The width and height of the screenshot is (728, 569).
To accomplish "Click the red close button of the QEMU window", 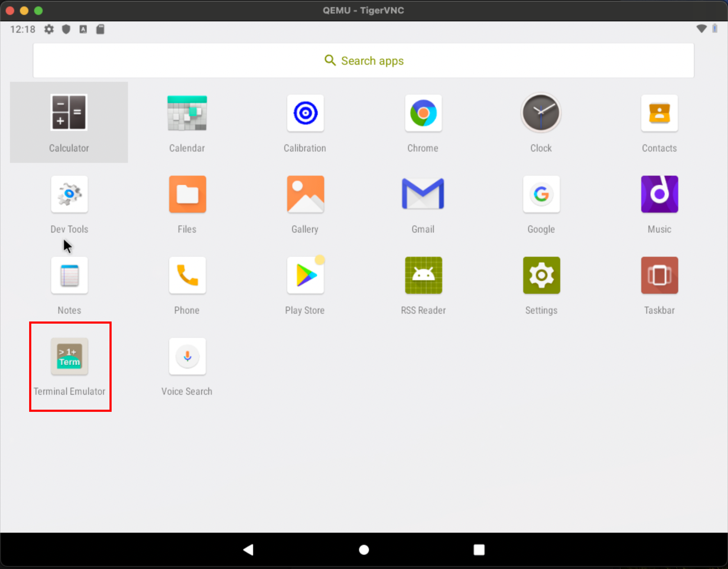I will coord(10,11).
